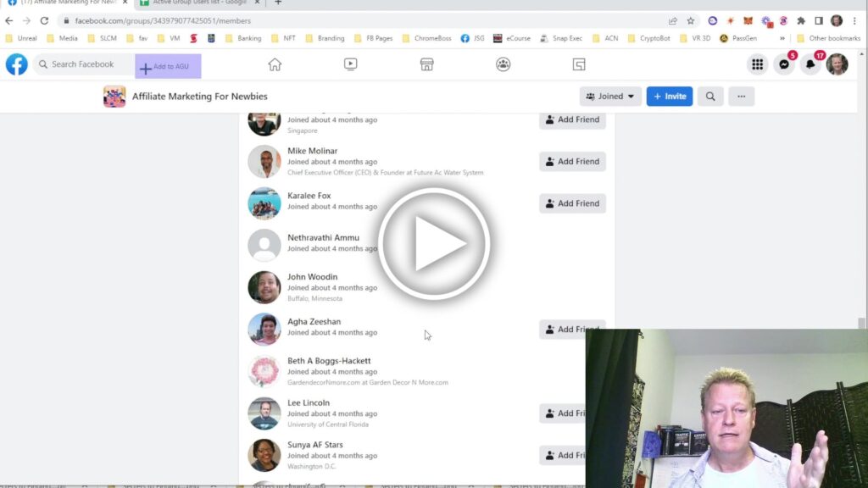
Task: Open the Facebook Watch video icon
Action: pyautogui.click(x=350, y=64)
